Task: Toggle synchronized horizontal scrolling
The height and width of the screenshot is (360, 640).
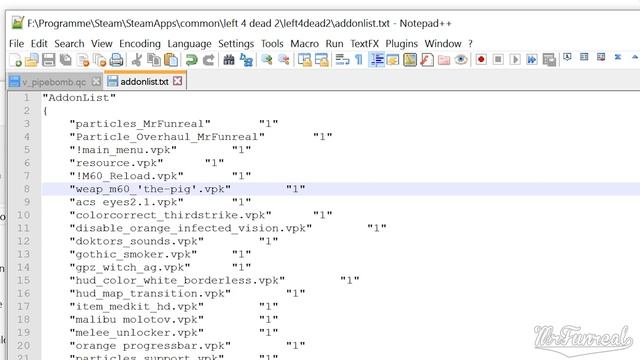Action: [x=322, y=60]
